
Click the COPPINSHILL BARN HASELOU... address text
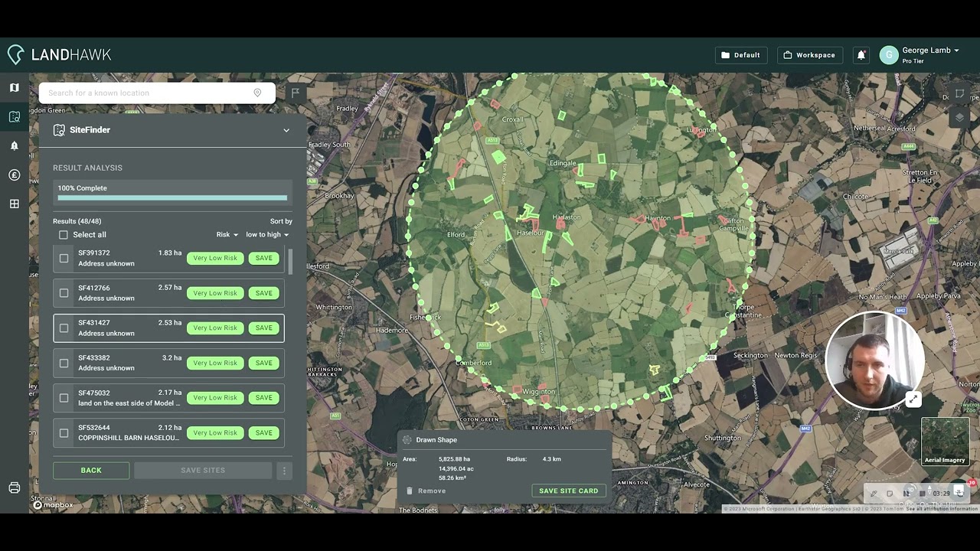[129, 439]
